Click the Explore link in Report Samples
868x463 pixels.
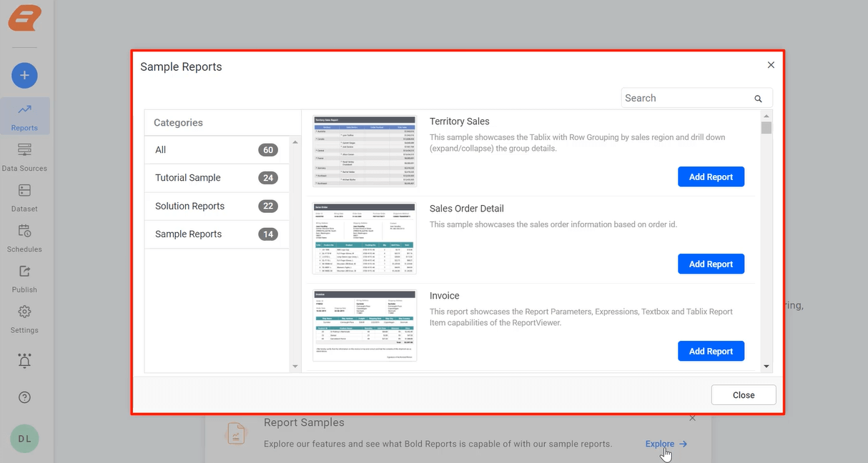click(666, 444)
